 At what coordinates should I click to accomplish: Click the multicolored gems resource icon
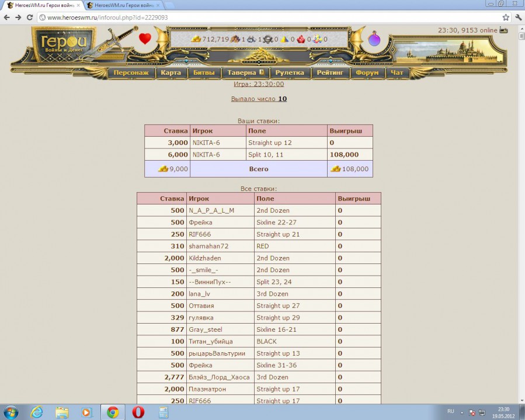(317, 39)
